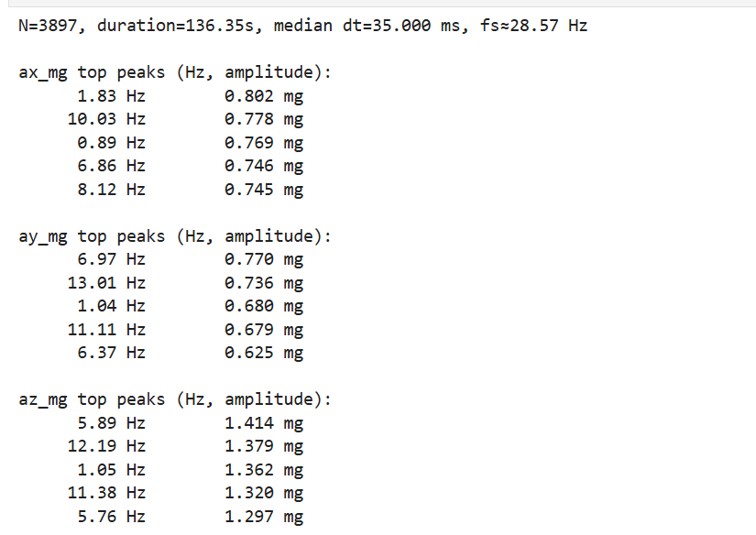Click the 11.38 Hz frequency value
Image resolution: width=756 pixels, height=535 pixels.
tap(106, 493)
